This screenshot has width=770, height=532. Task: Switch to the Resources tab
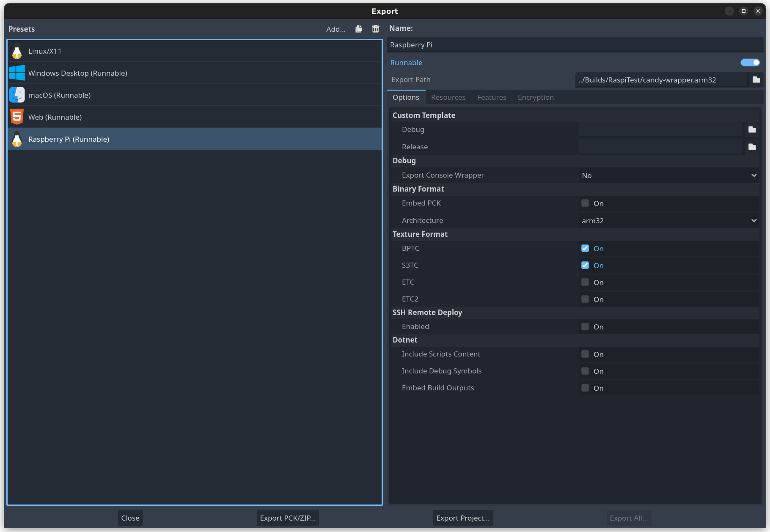pyautogui.click(x=448, y=97)
